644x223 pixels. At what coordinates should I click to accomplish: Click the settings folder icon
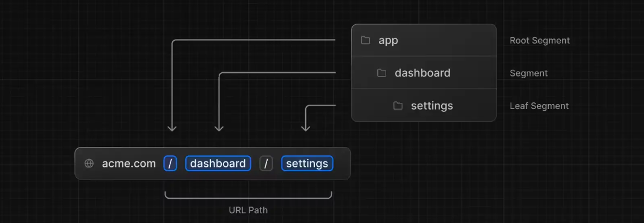[x=398, y=106]
